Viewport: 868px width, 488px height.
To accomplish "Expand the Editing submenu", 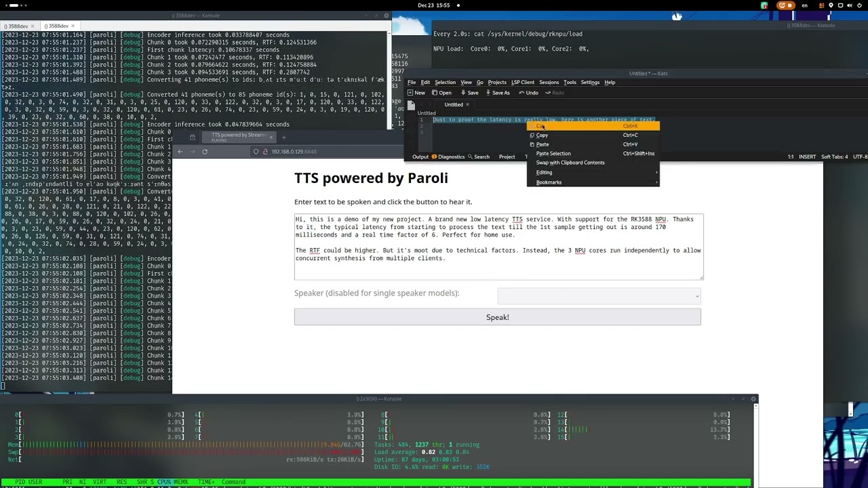I will [x=593, y=172].
